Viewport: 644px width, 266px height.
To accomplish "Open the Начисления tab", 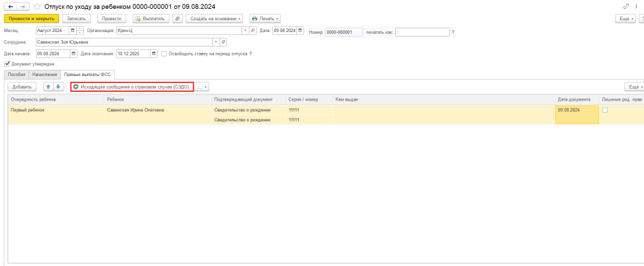I will pyautogui.click(x=45, y=74).
